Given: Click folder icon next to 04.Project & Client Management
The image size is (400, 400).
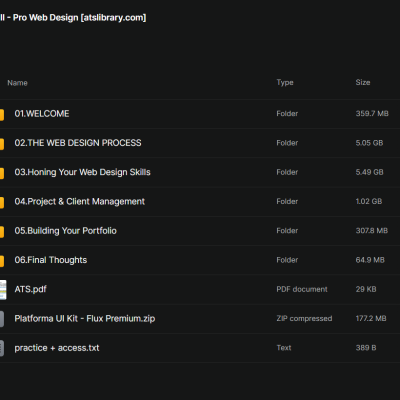Looking at the screenshot, I should pos(2,203).
